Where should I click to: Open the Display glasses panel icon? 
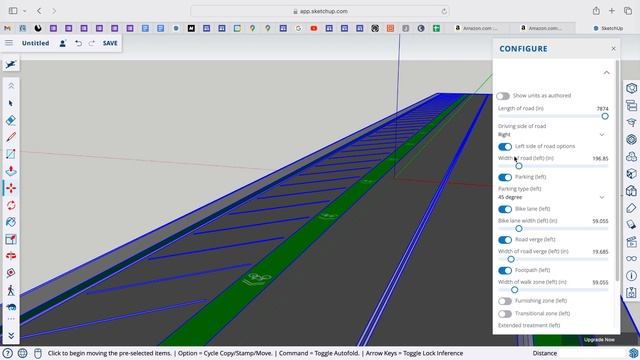click(x=631, y=258)
